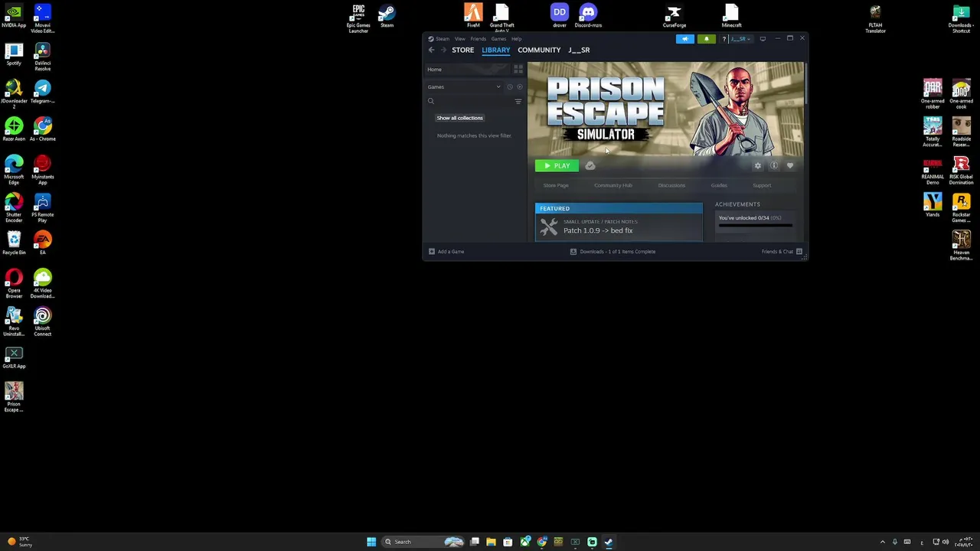Open the Rockstar Games desktop icon

(962, 208)
